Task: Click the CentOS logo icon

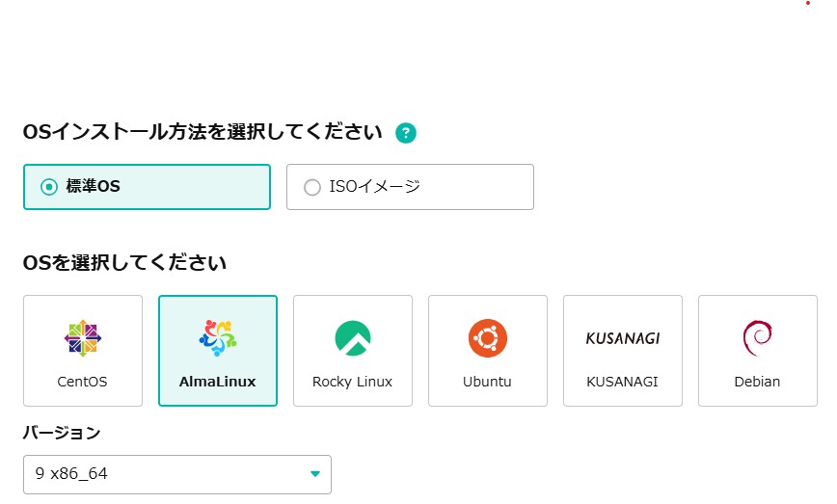Action: tap(82, 337)
